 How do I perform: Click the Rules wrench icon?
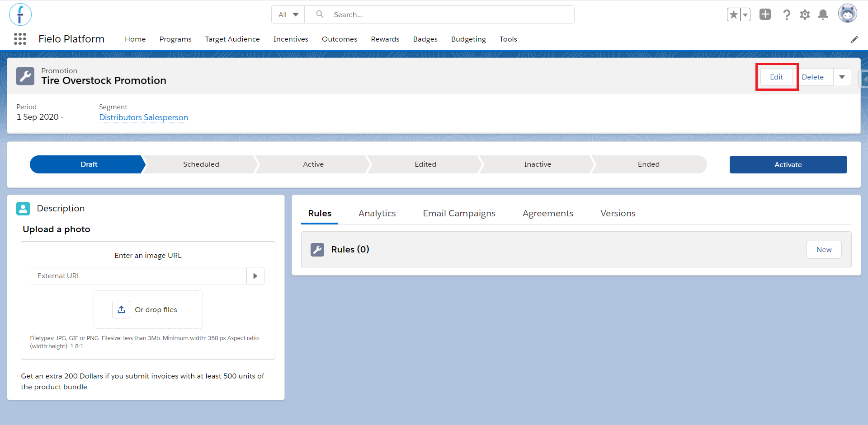pos(317,249)
